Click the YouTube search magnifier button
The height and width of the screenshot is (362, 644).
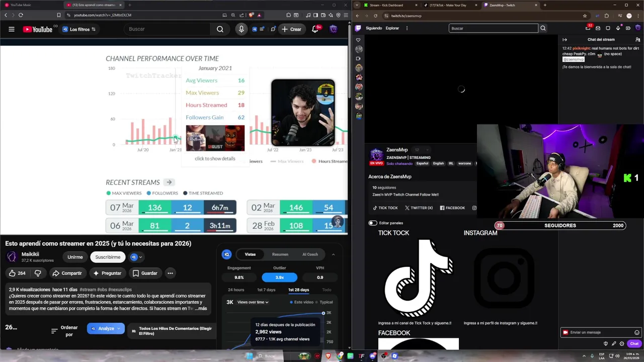coord(220,29)
